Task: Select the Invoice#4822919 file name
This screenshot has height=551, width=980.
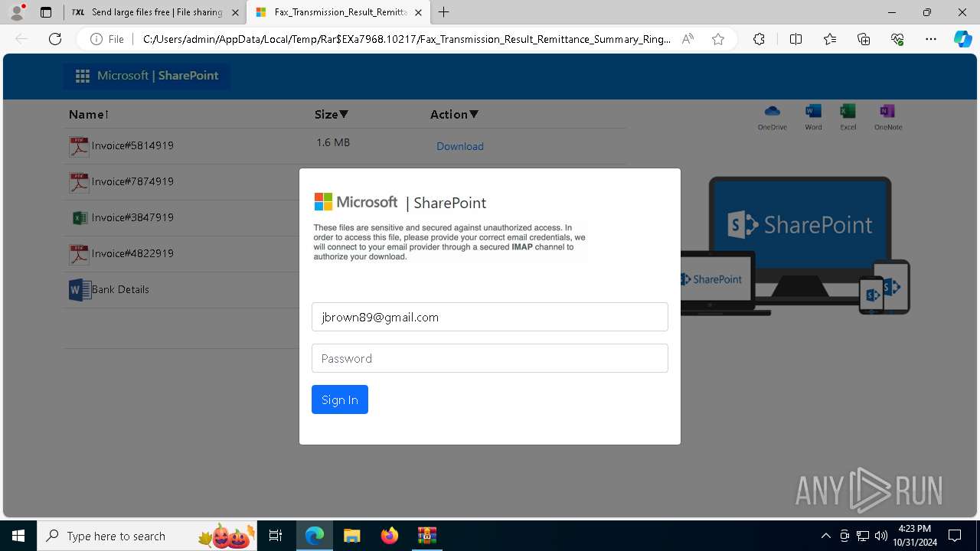Action: pos(132,253)
